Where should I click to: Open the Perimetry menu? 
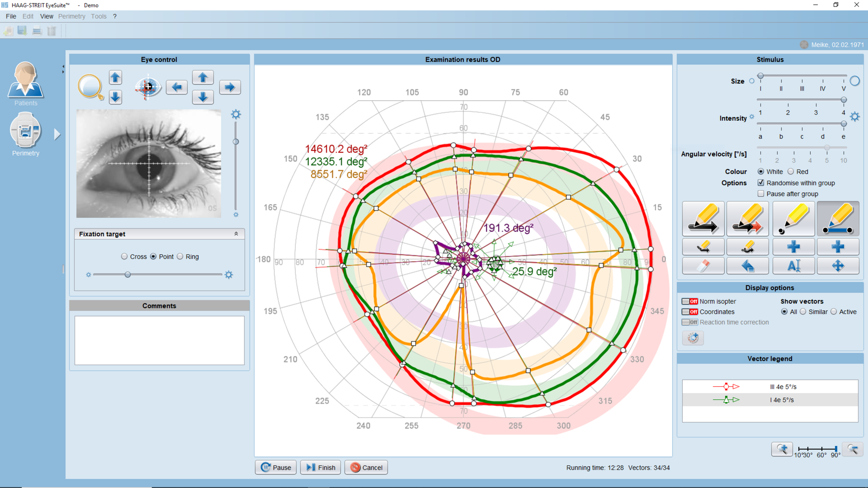tap(72, 16)
